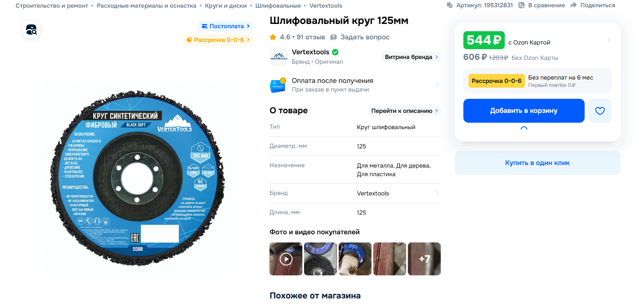Image resolution: width=644 pixels, height=307 pixels.
Task: Click Перейти к описанию button
Action: (x=404, y=111)
